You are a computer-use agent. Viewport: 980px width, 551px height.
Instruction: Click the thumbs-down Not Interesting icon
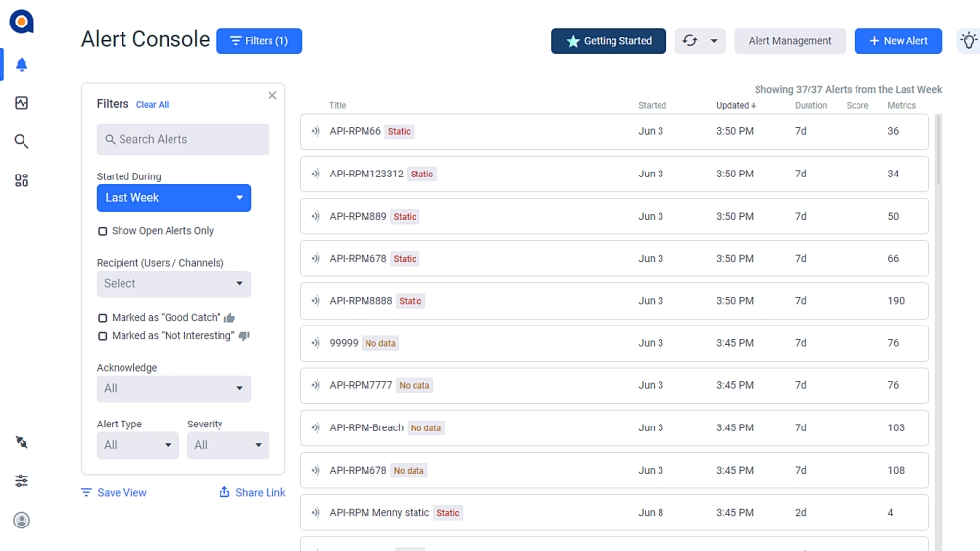coord(244,336)
